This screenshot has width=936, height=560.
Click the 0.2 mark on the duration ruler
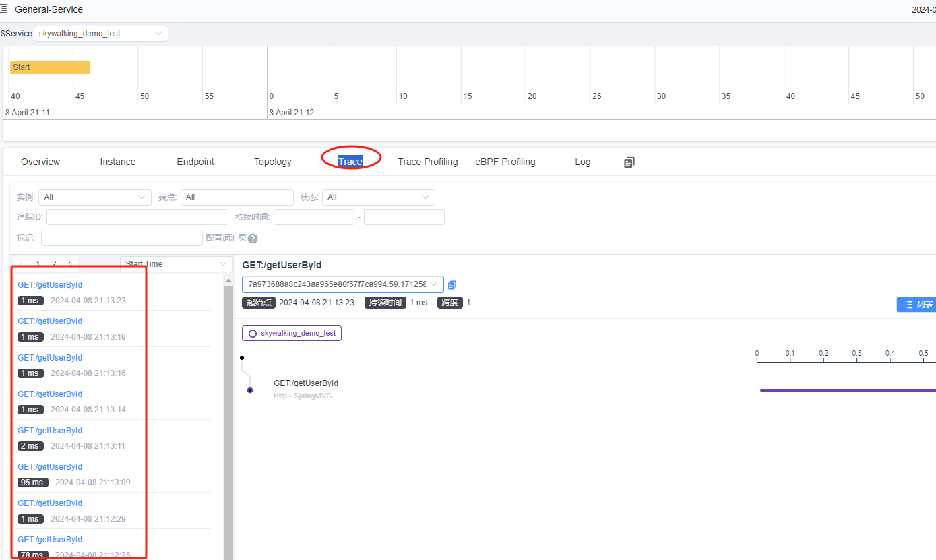click(x=823, y=353)
